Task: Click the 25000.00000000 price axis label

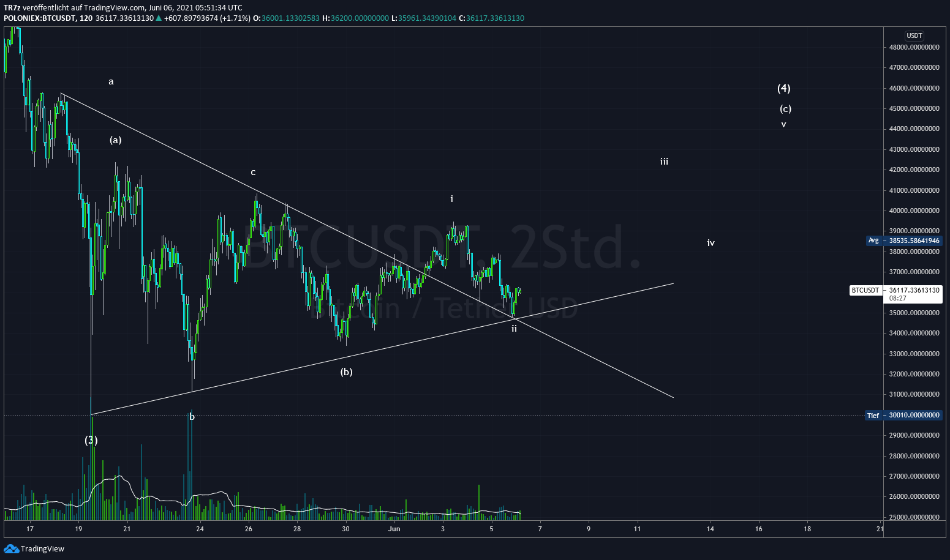Action: pos(914,517)
